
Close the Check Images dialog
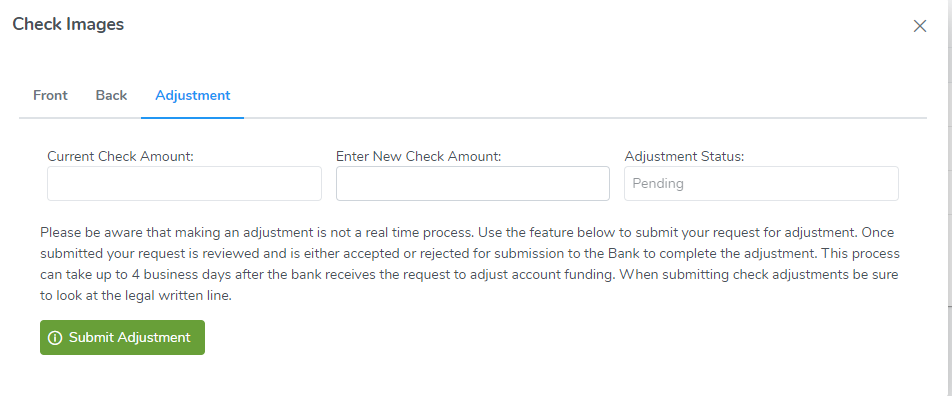(x=920, y=26)
